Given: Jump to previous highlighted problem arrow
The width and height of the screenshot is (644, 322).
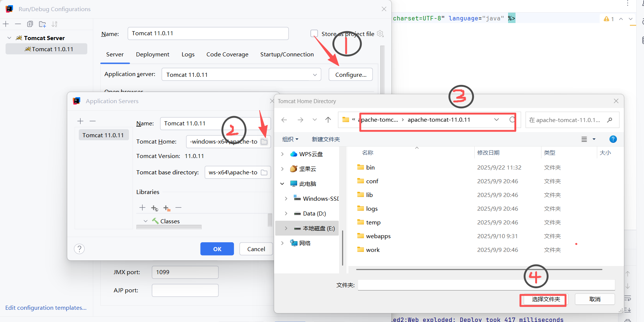Looking at the screenshot, I should 621,19.
